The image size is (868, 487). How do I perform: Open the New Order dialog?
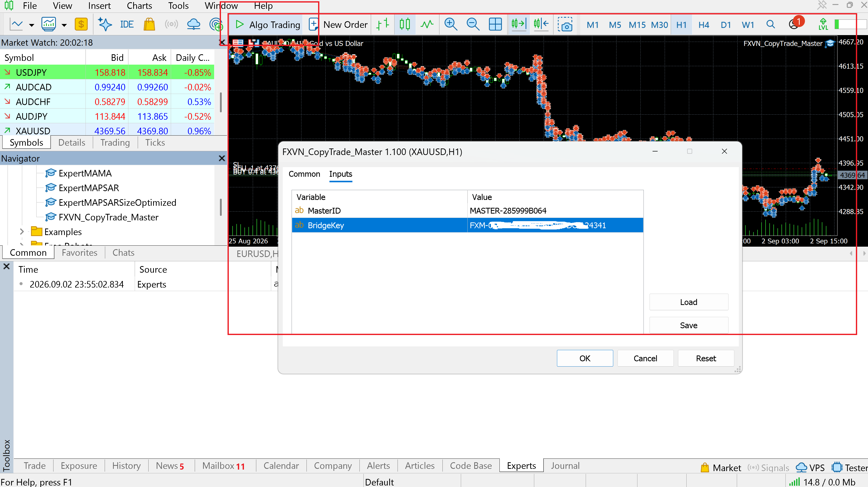pos(338,25)
